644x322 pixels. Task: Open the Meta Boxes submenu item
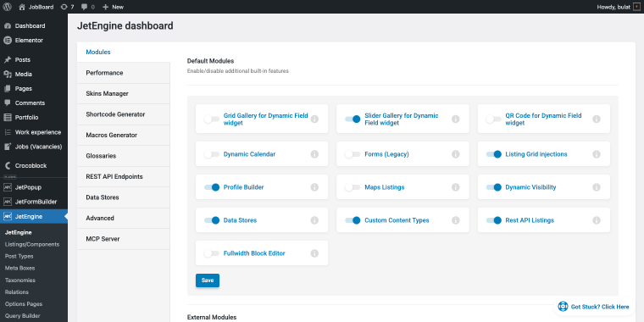coord(19,269)
